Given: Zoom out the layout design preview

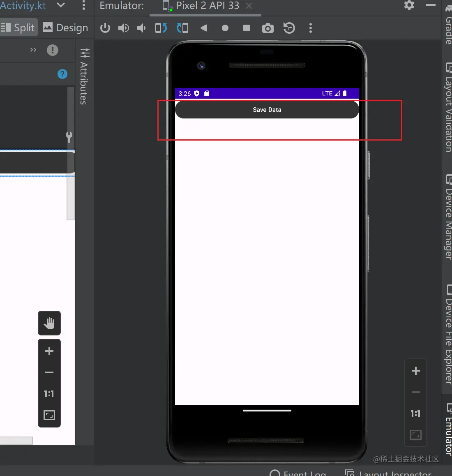Looking at the screenshot, I should click(49, 372).
